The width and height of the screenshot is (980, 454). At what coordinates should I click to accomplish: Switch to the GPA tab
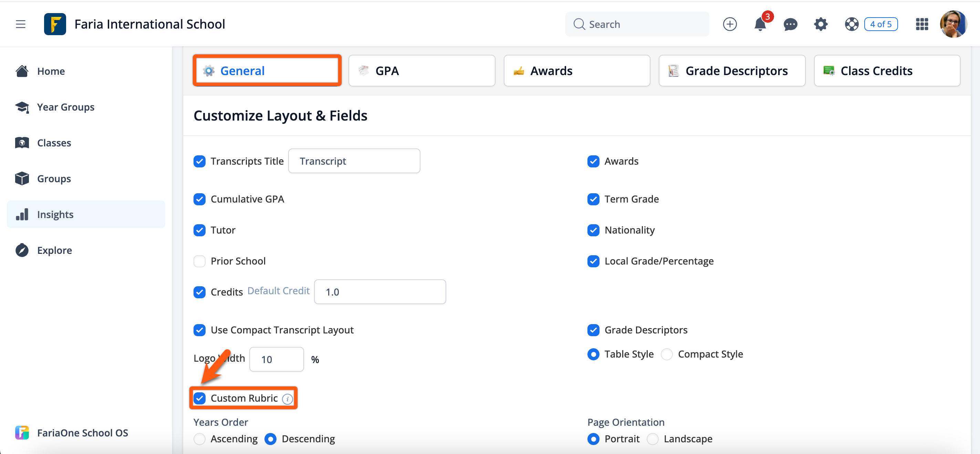(x=421, y=71)
